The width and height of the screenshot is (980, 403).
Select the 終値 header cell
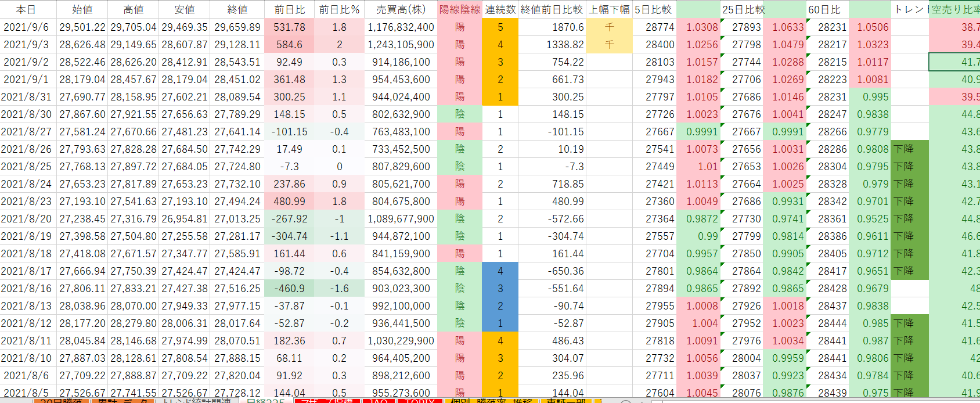coord(237,9)
